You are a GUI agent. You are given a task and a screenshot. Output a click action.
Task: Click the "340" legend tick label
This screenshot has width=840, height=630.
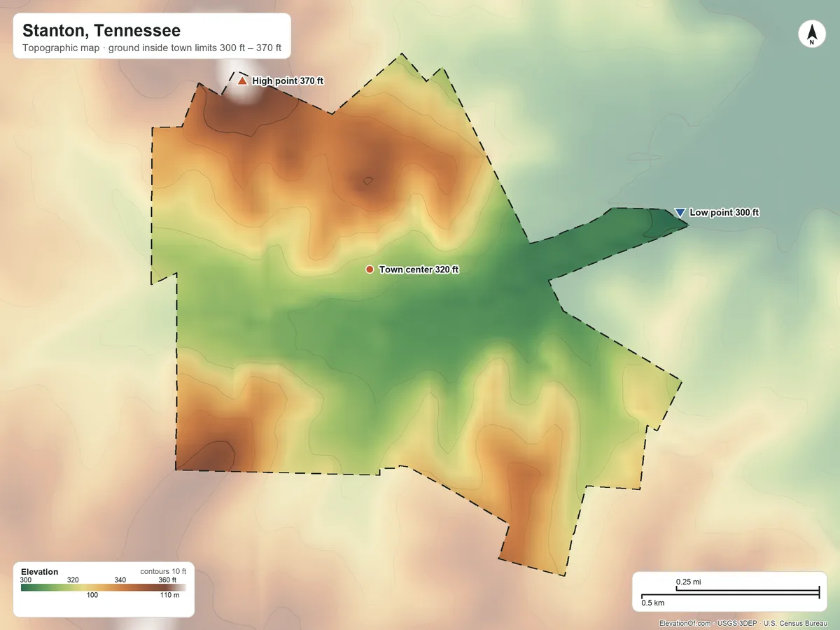pos(120,580)
